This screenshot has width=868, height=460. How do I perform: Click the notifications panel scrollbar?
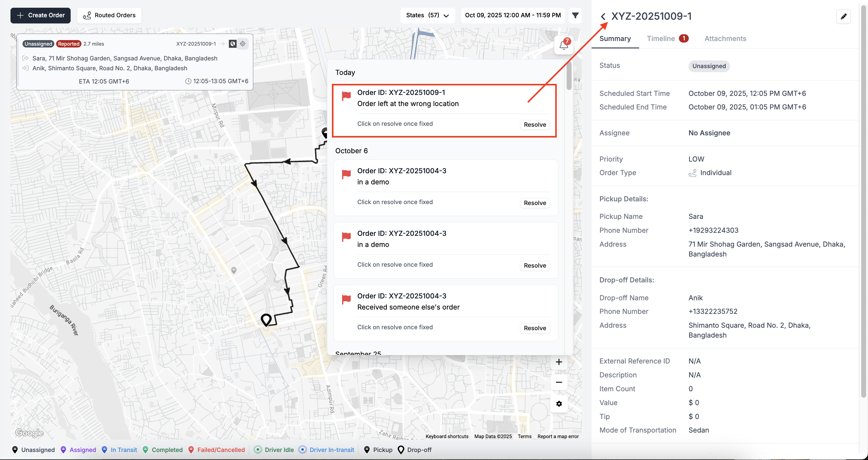[x=569, y=76]
